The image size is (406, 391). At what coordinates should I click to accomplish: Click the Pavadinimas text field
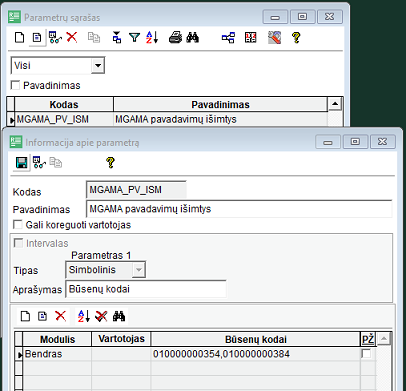[239, 209]
